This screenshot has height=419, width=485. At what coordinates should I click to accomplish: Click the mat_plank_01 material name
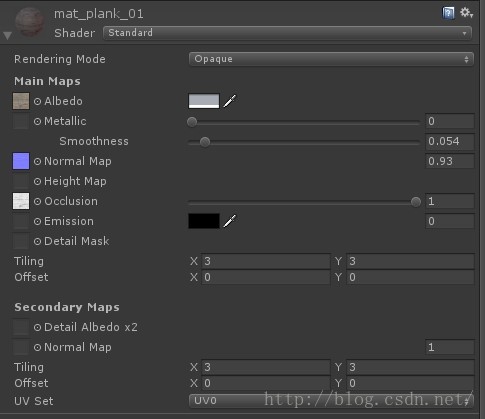[x=99, y=14]
